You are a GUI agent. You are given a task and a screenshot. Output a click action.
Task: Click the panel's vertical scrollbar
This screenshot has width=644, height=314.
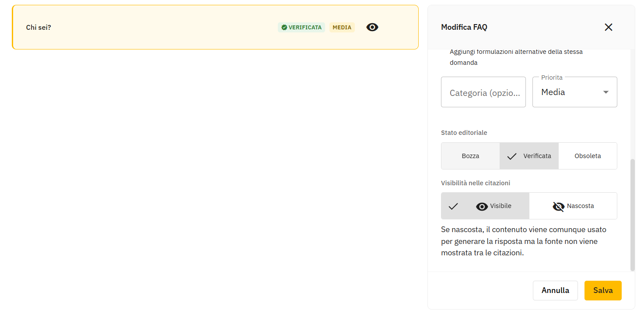(632, 215)
